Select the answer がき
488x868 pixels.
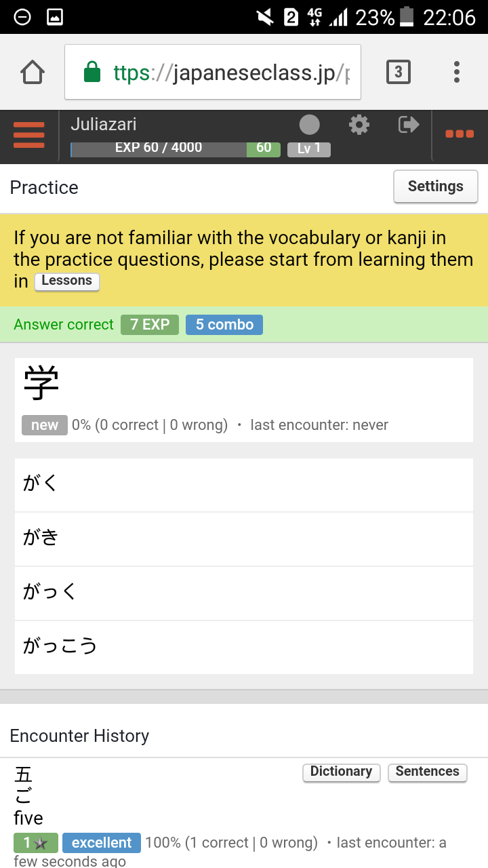click(x=244, y=538)
